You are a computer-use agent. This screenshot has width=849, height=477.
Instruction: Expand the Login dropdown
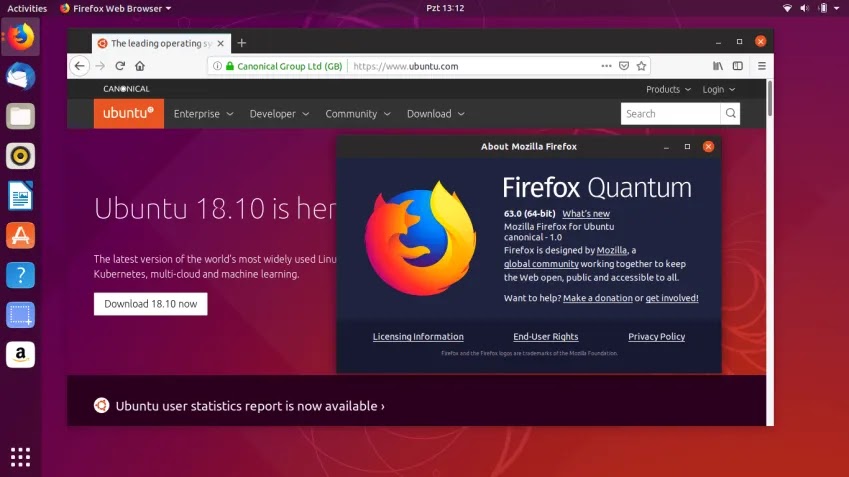[719, 89]
